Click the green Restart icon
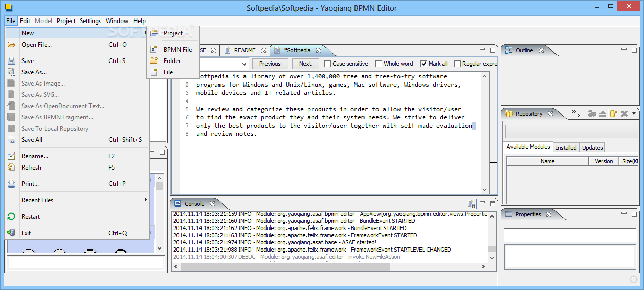Image resolution: width=644 pixels, height=290 pixels. click(x=11, y=217)
